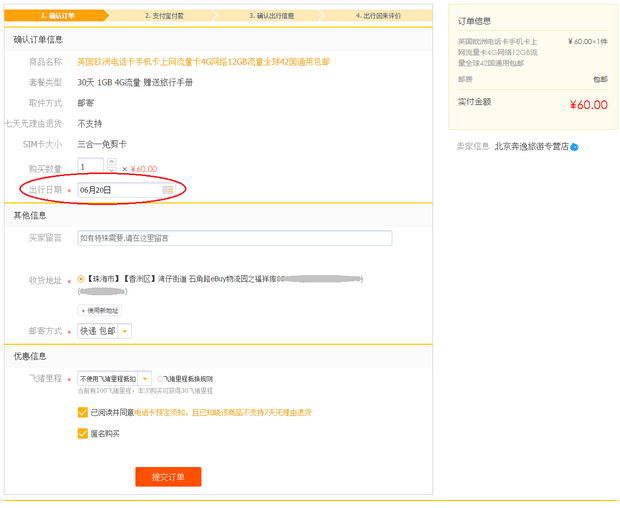The image size is (620, 508).
Task: Click the seller verification badge icon
Action: [x=575, y=147]
